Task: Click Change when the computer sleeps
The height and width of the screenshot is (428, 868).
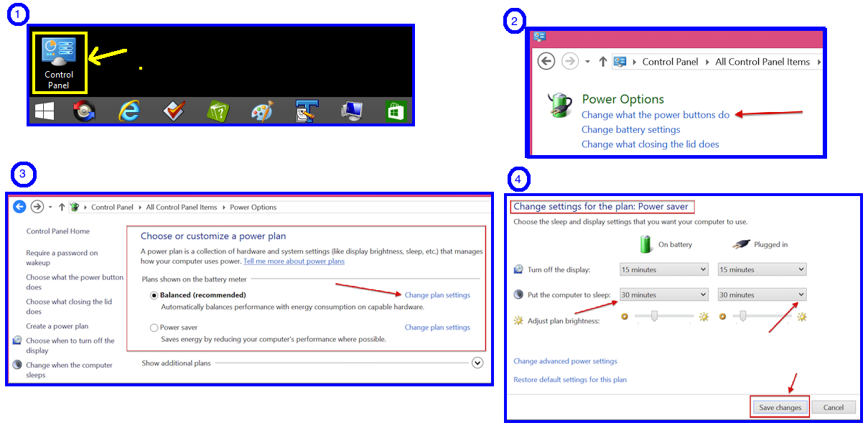Action: coord(69,370)
